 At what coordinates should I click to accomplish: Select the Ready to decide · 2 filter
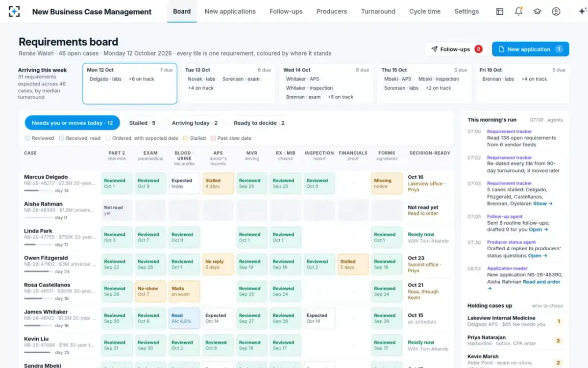259,123
